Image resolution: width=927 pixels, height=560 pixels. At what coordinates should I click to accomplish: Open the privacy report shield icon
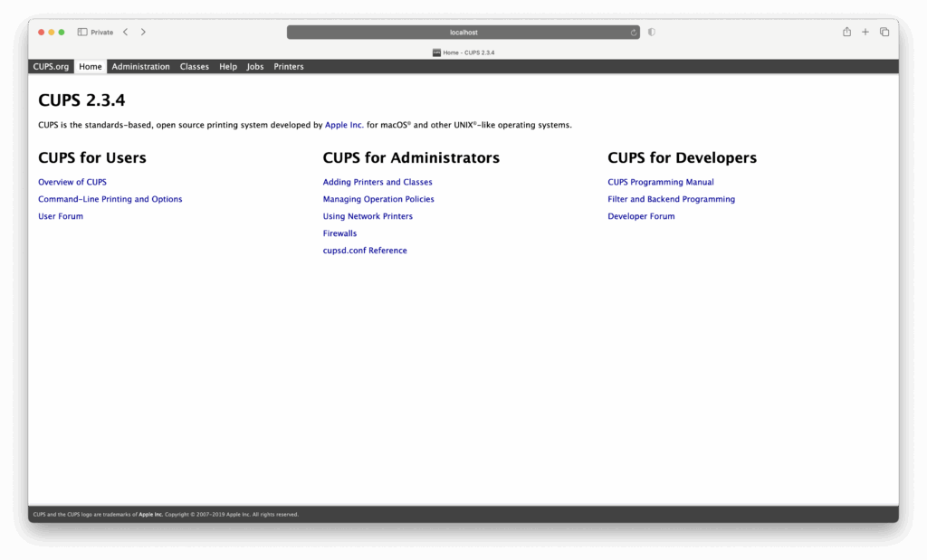(652, 32)
